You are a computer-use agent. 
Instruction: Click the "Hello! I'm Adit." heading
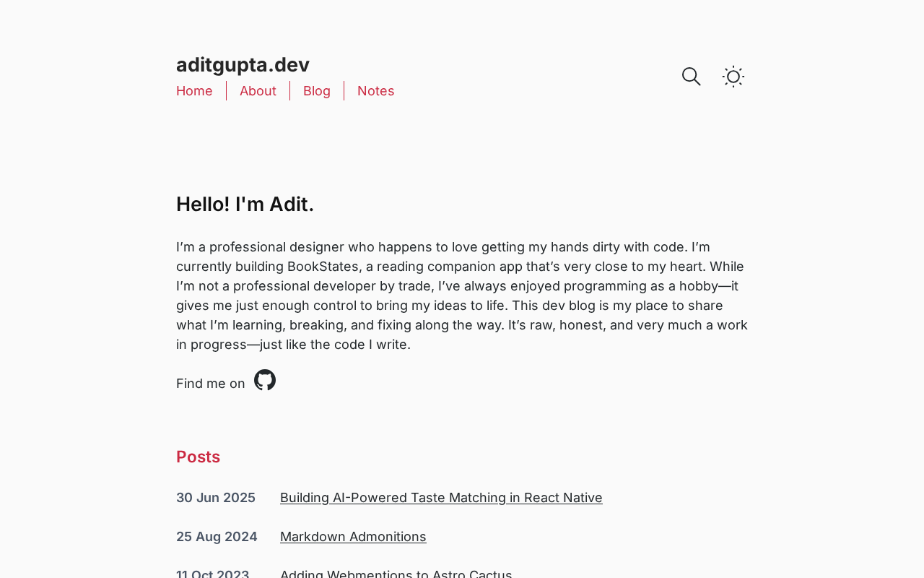coord(245,204)
